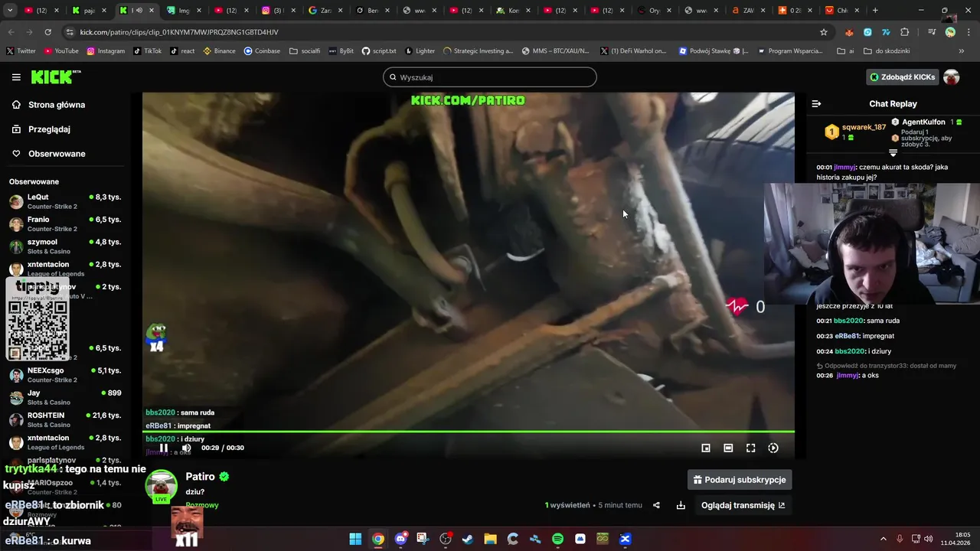Switch to the Instagram tab

(x=279, y=11)
